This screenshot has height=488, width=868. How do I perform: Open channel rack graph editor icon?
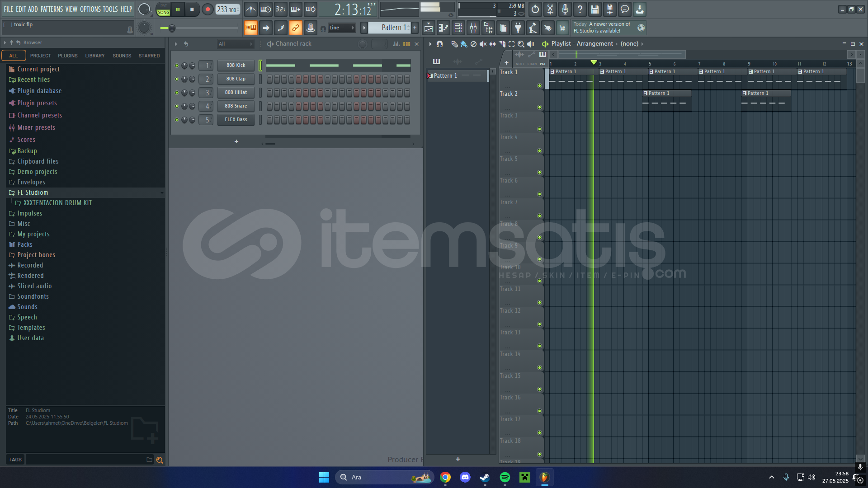[396, 44]
